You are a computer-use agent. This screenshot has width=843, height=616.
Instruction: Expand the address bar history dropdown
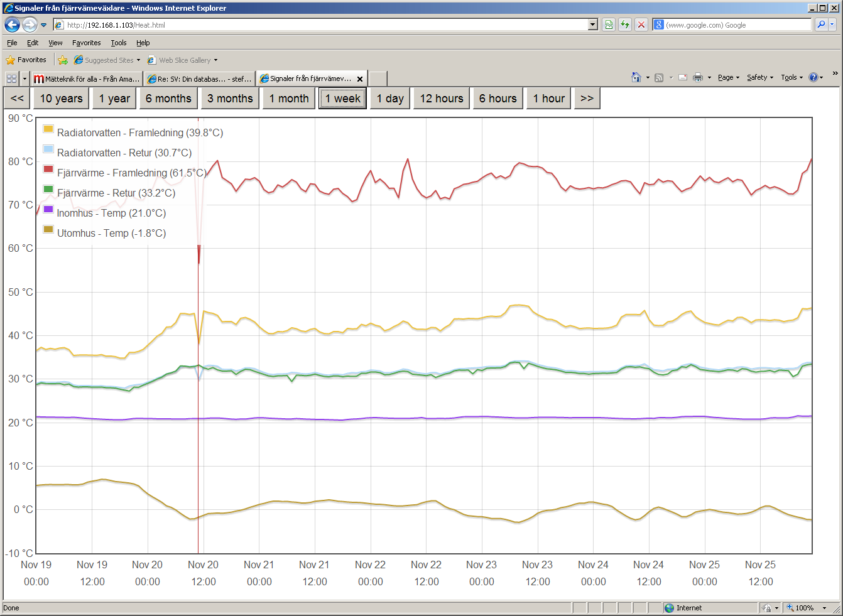[592, 24]
